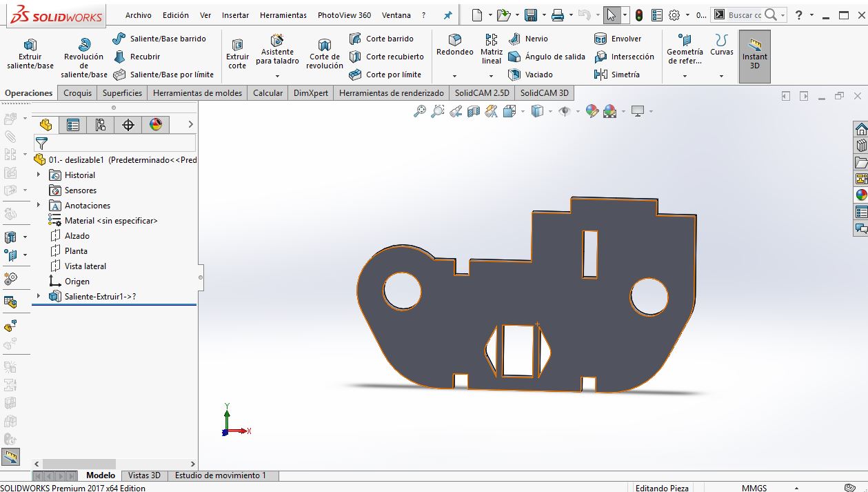Click Ángulo de salida tool
868x492 pixels.
point(547,57)
